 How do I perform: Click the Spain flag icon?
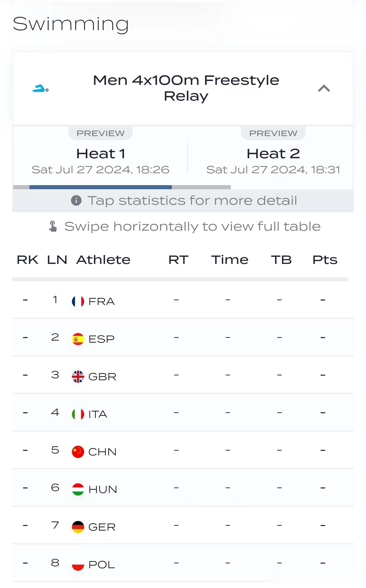point(78,339)
